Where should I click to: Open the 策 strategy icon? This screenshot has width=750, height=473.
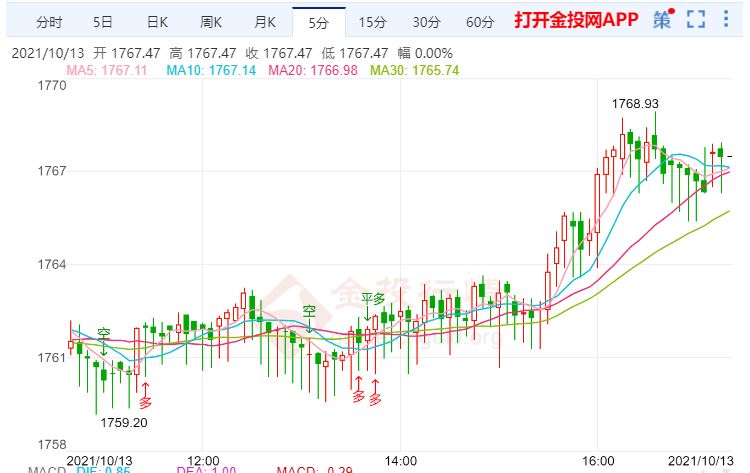662,20
